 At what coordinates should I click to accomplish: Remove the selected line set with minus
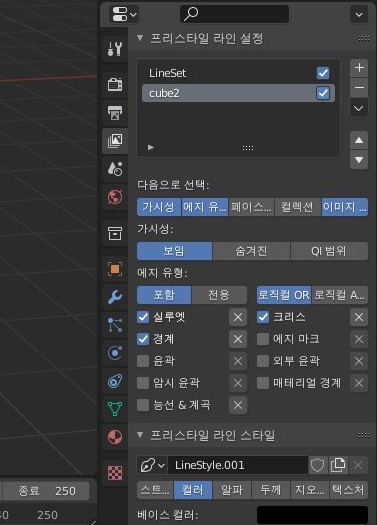(x=359, y=88)
